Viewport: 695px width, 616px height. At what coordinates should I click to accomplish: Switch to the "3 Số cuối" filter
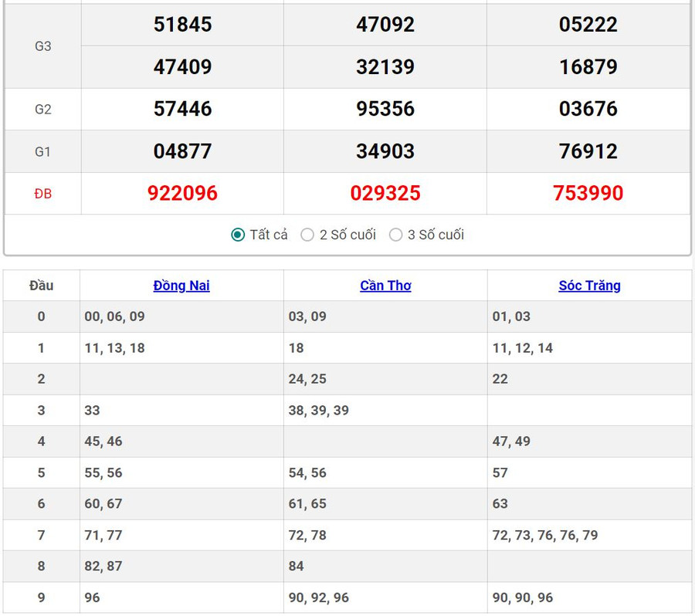click(x=396, y=235)
